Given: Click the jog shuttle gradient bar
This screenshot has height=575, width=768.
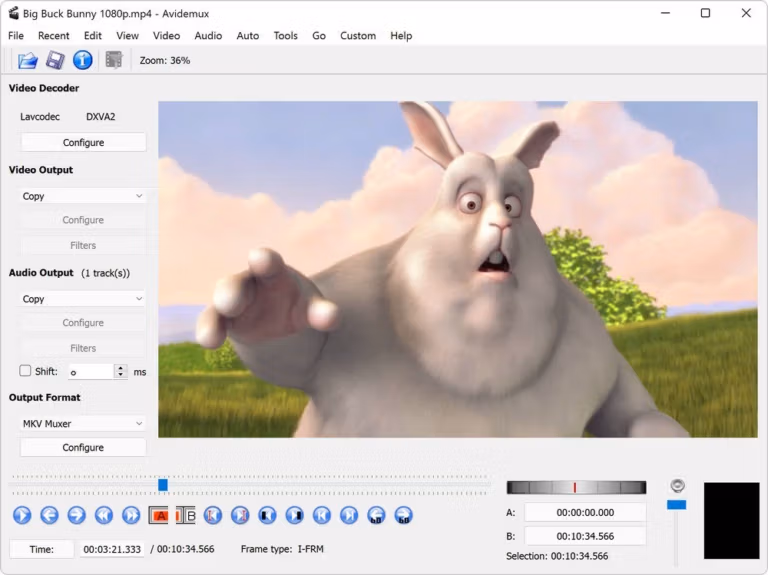Looking at the screenshot, I should tap(576, 487).
